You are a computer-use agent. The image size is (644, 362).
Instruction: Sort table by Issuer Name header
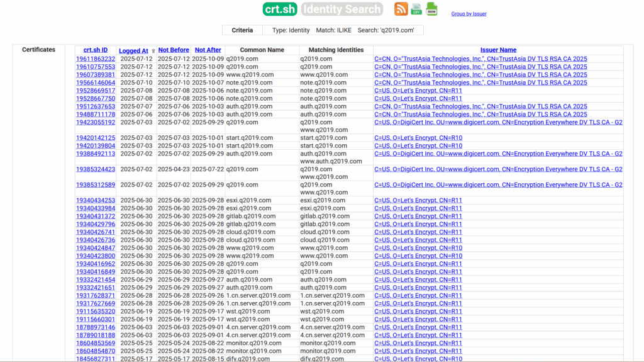(x=498, y=50)
